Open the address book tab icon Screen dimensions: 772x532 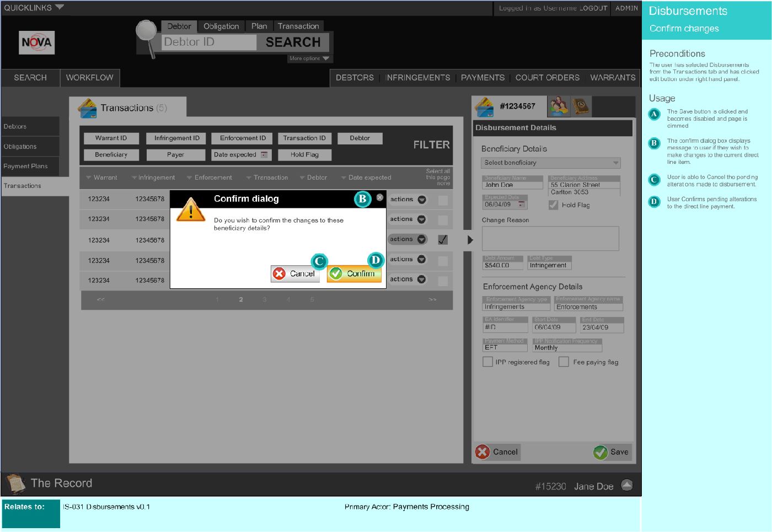[580, 106]
